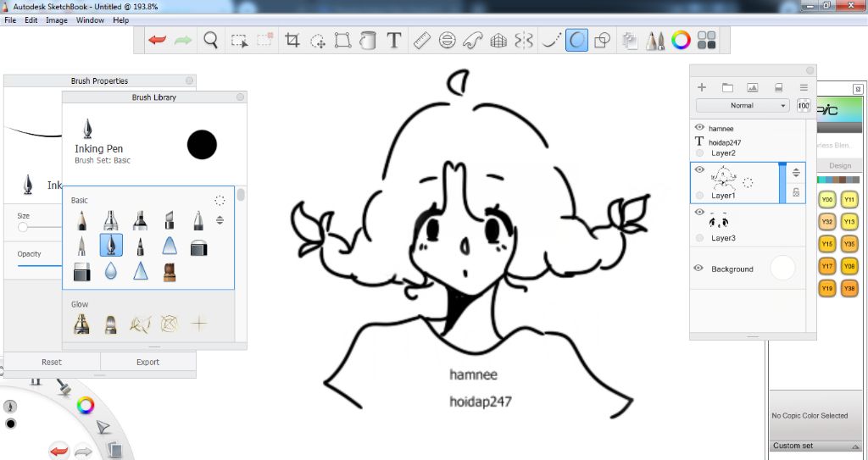
Task: Hide Layer1 using its eye icon
Action: pos(699,170)
